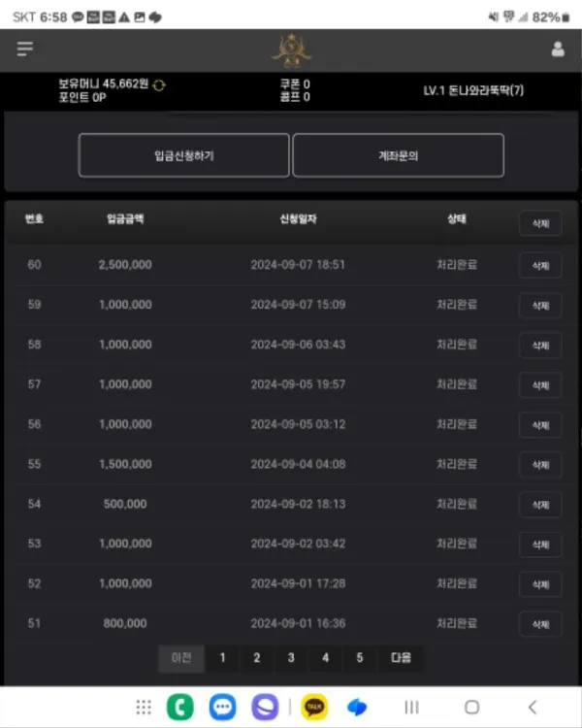
Task: Open the blue messages app icon
Action: coord(222,707)
